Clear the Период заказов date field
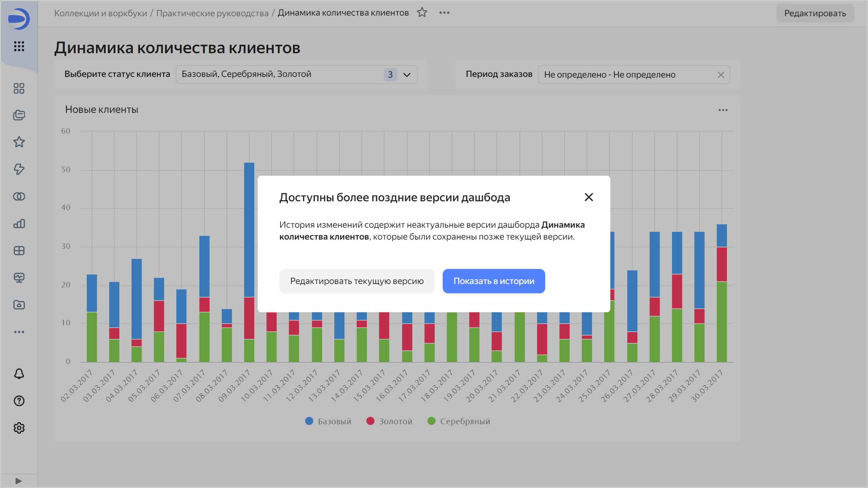Screen dimensions: 868x488 click(x=721, y=75)
